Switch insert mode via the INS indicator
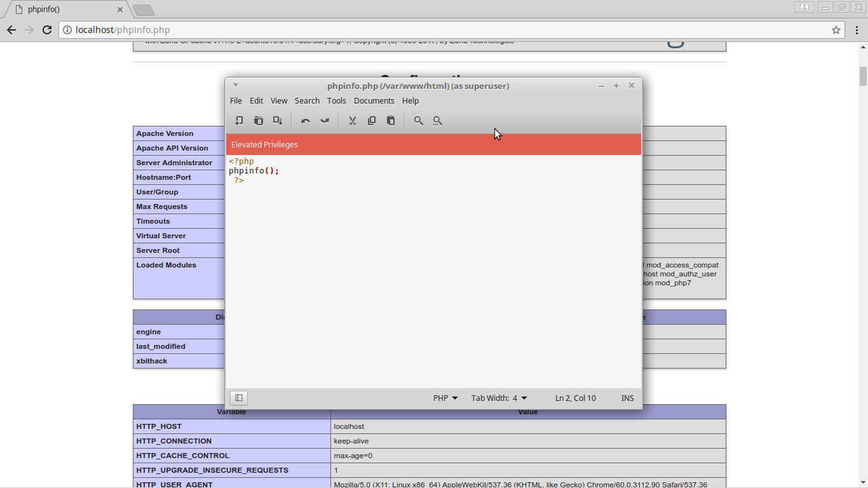This screenshot has width=868, height=488. (627, 398)
